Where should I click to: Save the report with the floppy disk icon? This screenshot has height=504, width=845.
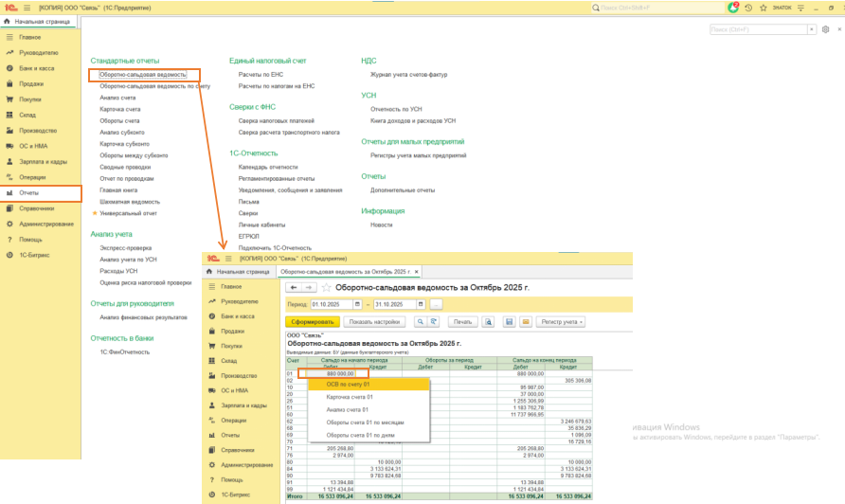pos(509,322)
